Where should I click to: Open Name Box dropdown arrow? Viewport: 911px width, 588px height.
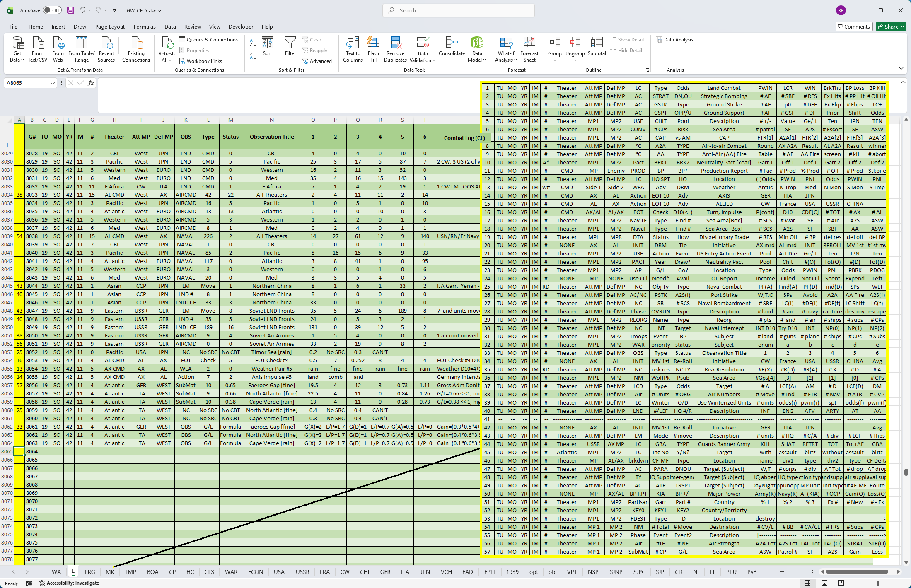[52, 83]
